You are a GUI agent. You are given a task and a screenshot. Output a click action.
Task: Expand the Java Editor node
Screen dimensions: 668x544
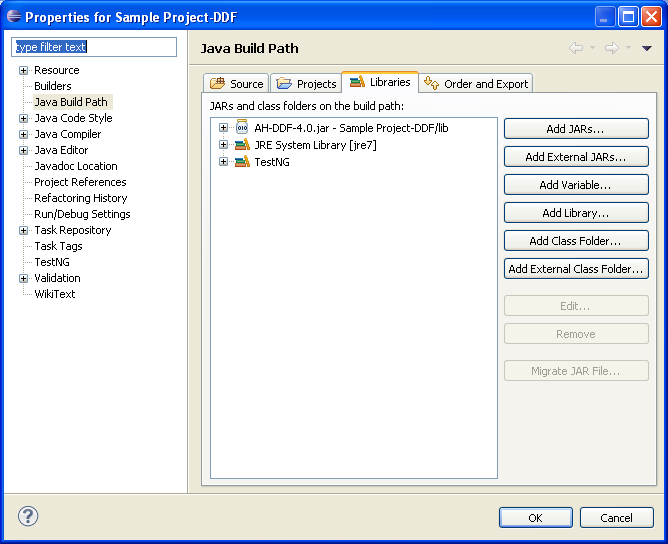23,150
